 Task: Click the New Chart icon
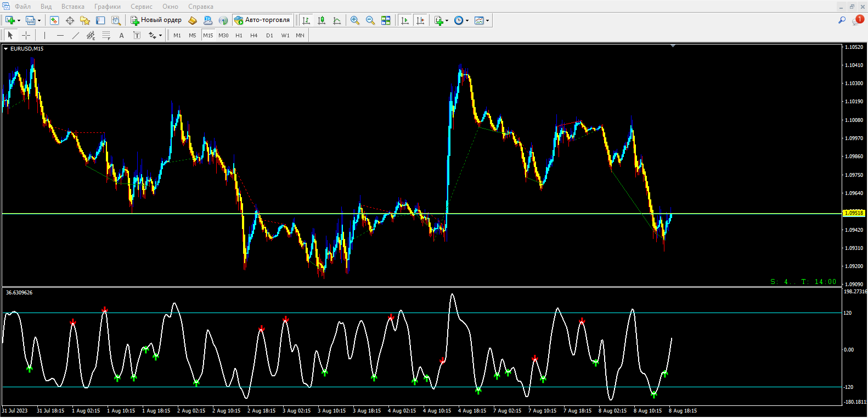pyautogui.click(x=10, y=20)
